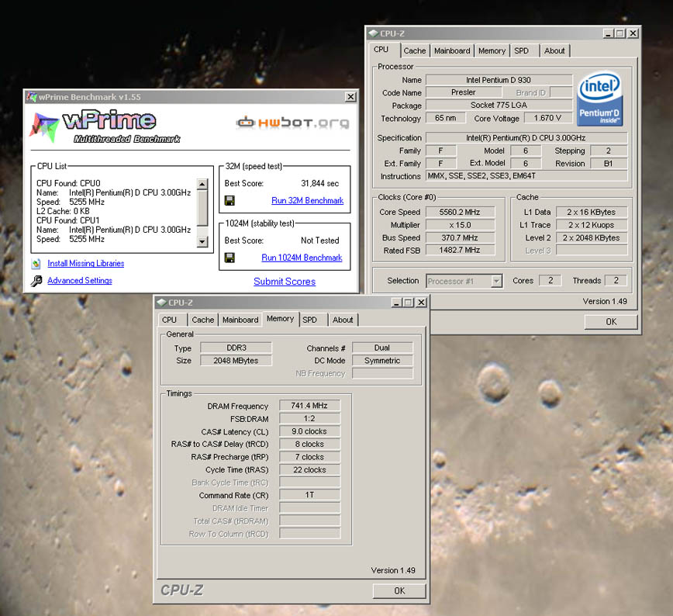Click the Advanced Settings wrench icon
Image resolution: width=673 pixels, height=616 pixels.
(x=36, y=281)
